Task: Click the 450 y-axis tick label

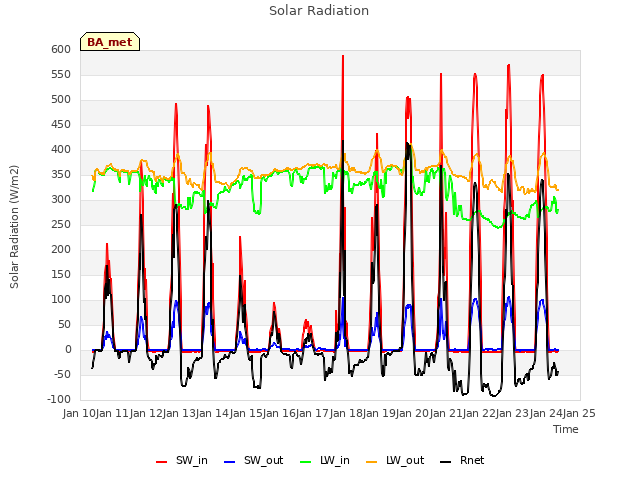Action: [61, 124]
